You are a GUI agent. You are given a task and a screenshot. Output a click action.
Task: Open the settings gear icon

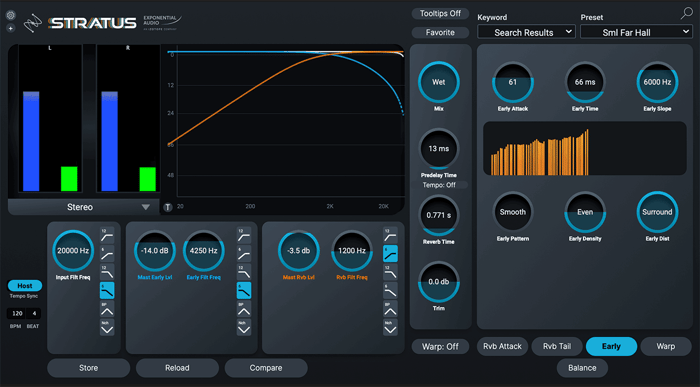click(x=11, y=15)
